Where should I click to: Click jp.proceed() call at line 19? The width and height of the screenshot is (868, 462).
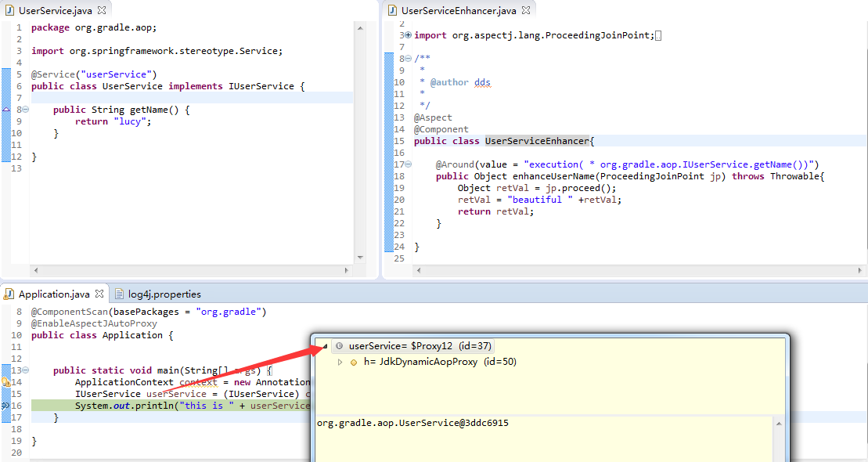pyautogui.click(x=578, y=188)
